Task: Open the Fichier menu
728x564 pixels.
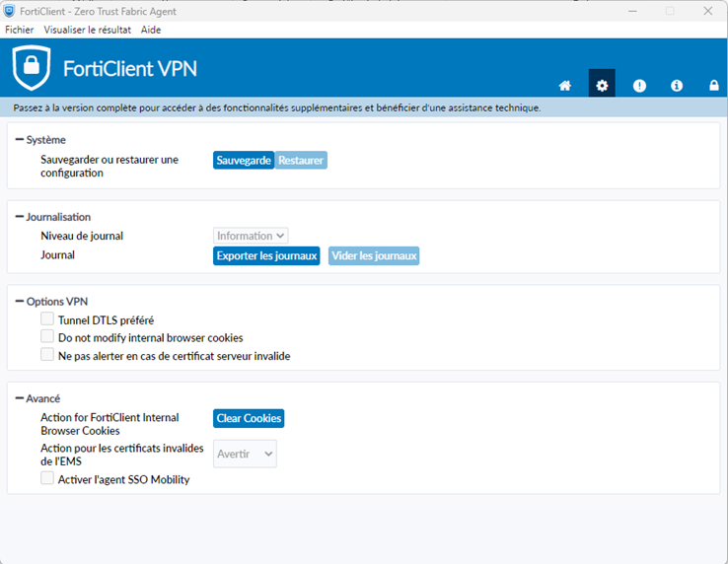Action: click(19, 30)
